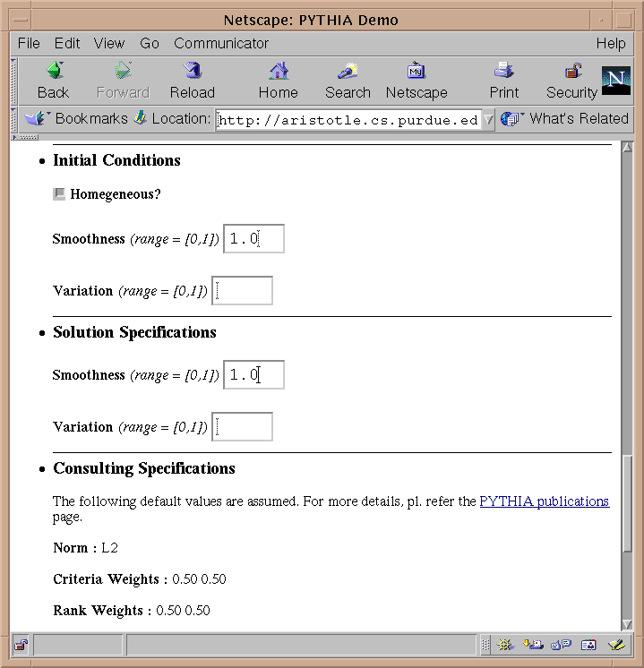Image resolution: width=644 pixels, height=668 pixels.
Task: Open the Go menu
Action: coord(150,44)
